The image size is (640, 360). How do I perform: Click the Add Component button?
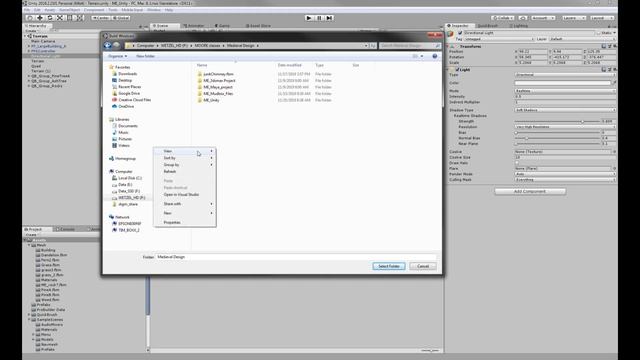pyautogui.click(x=530, y=191)
